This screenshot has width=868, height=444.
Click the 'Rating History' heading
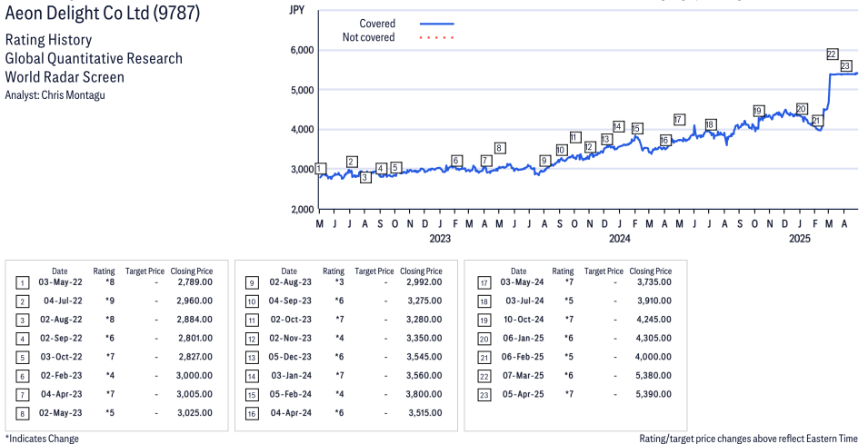coord(49,40)
